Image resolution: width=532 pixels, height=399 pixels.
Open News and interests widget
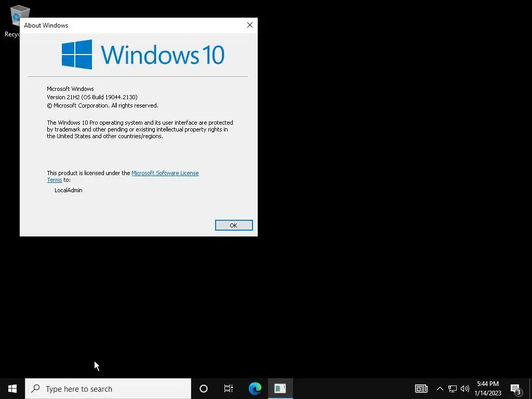pyautogui.click(x=421, y=389)
